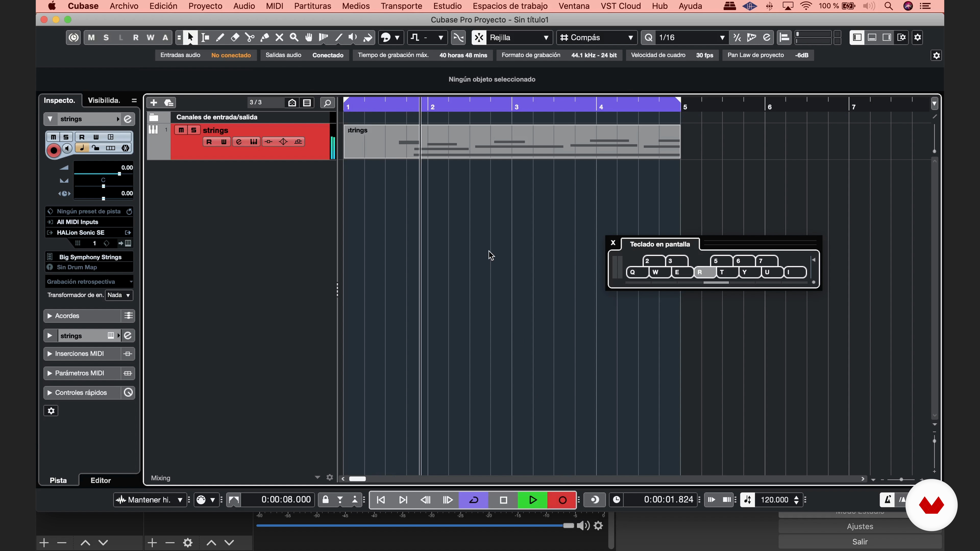The image size is (980, 551).
Task: Select the Line tool
Action: (x=338, y=37)
